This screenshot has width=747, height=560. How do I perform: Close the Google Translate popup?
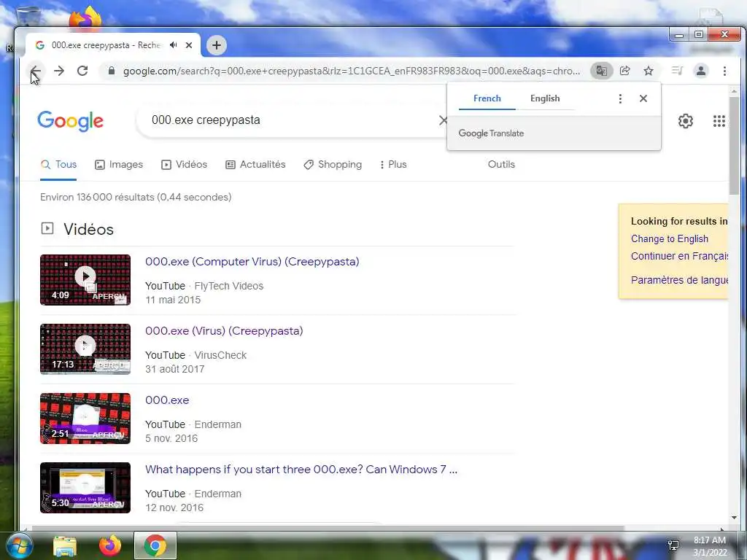coord(643,98)
